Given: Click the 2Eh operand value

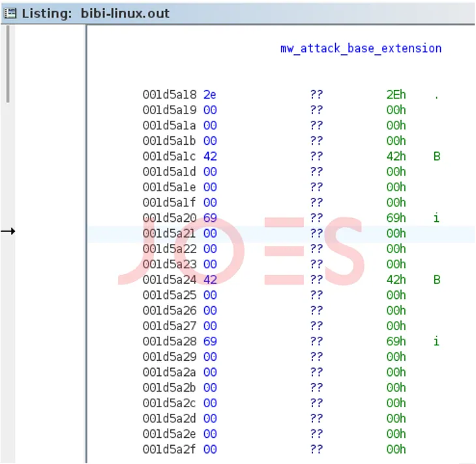Looking at the screenshot, I should pos(396,95).
